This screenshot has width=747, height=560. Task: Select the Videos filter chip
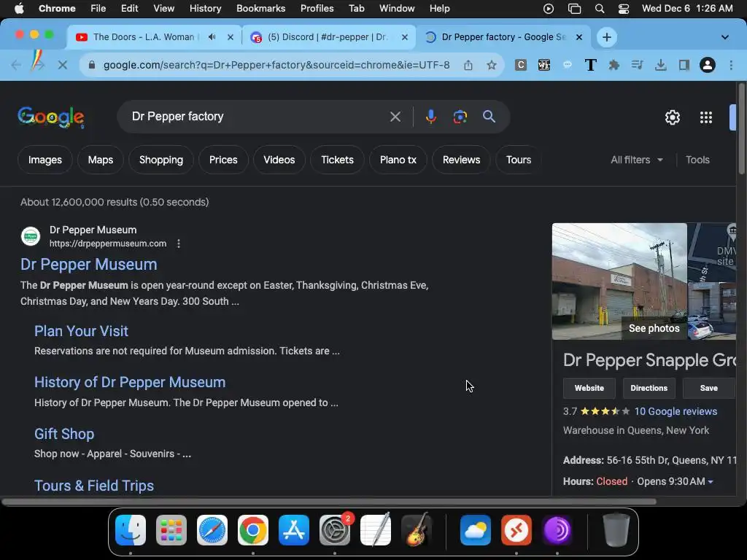pyautogui.click(x=279, y=160)
